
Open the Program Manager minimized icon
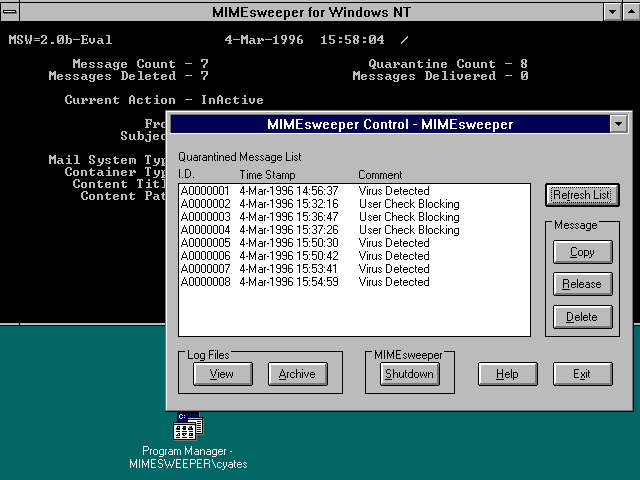coord(188,426)
